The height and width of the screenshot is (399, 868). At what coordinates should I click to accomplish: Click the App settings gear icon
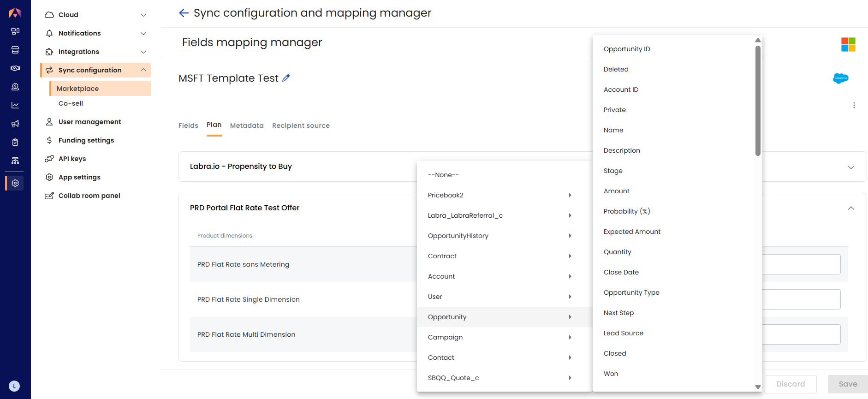click(x=49, y=177)
